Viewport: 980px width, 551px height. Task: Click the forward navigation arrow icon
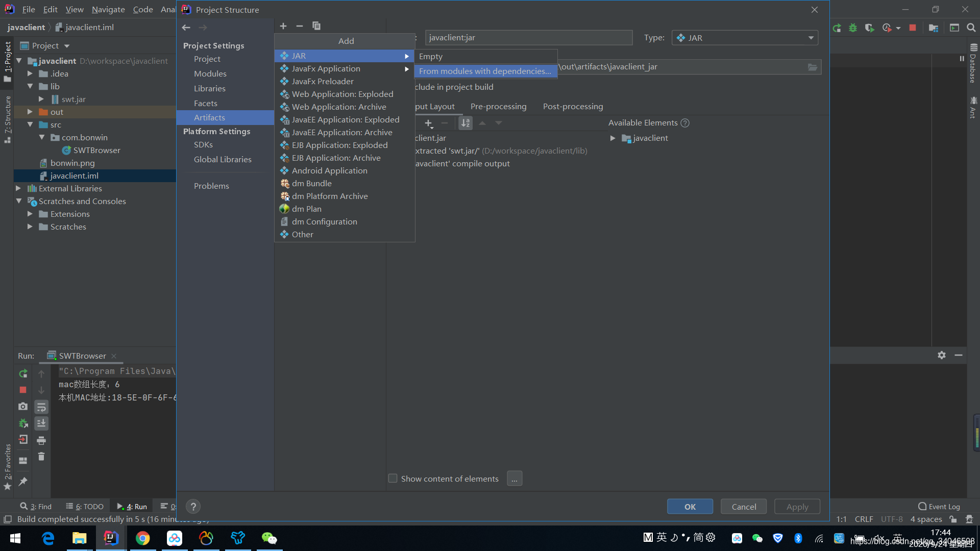[203, 28]
